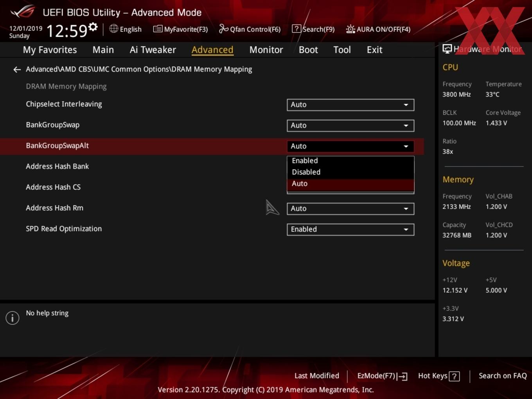Image resolution: width=532 pixels, height=399 pixels.
Task: Click Last Modified button
Action: click(317, 376)
